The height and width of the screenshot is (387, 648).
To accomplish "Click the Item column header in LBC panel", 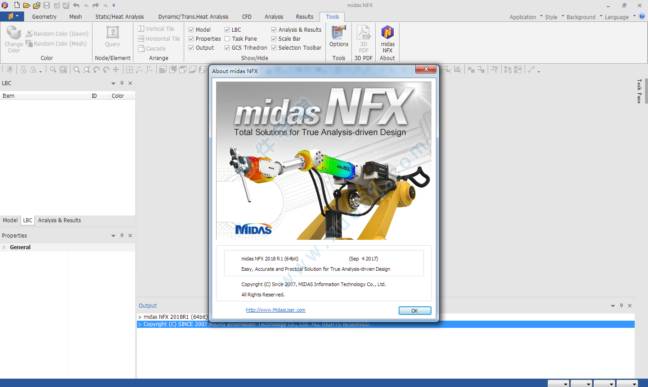I will click(x=8, y=96).
